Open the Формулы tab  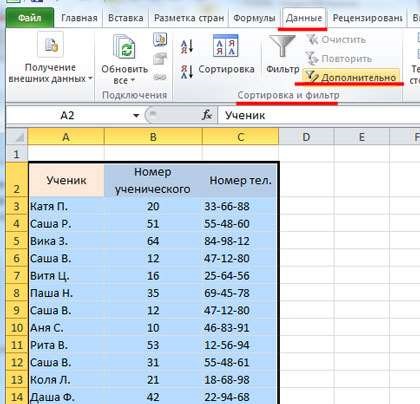pyautogui.click(x=254, y=18)
